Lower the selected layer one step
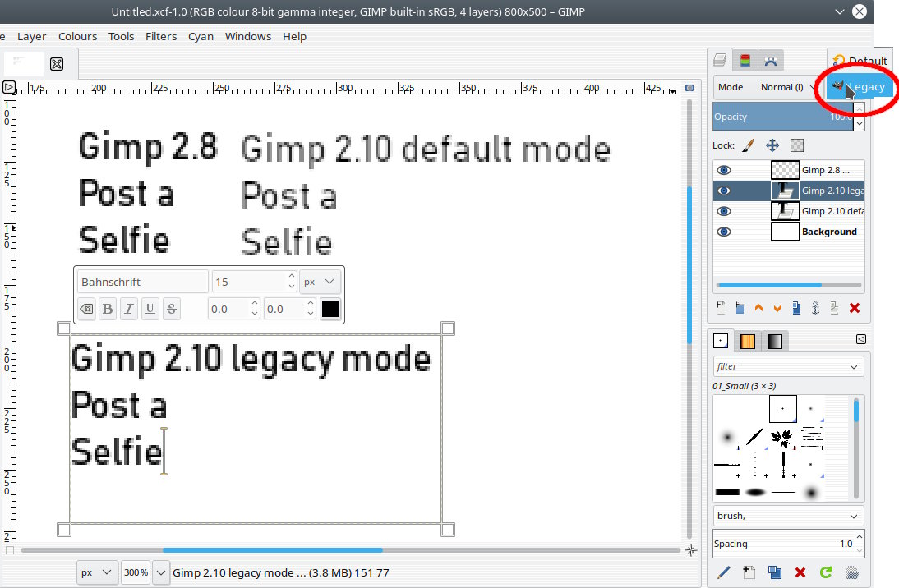 coord(777,308)
